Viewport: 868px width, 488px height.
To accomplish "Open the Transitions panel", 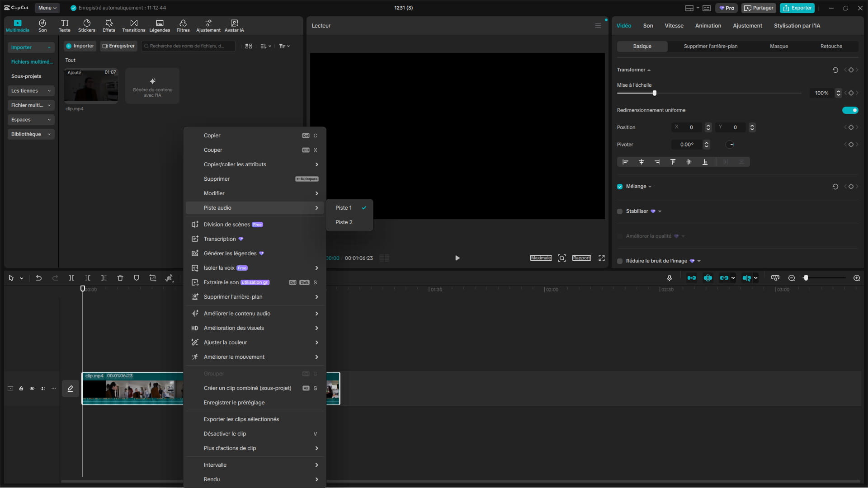I will [x=133, y=25].
